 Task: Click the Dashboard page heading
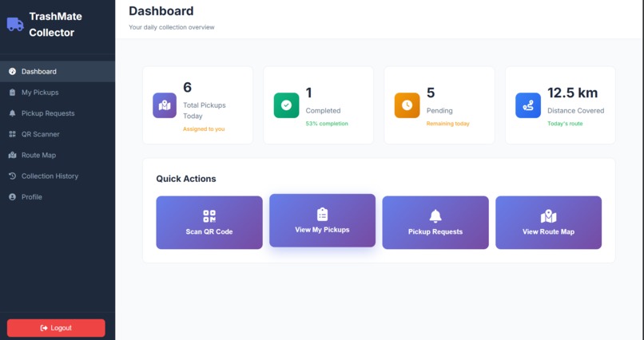click(x=161, y=11)
